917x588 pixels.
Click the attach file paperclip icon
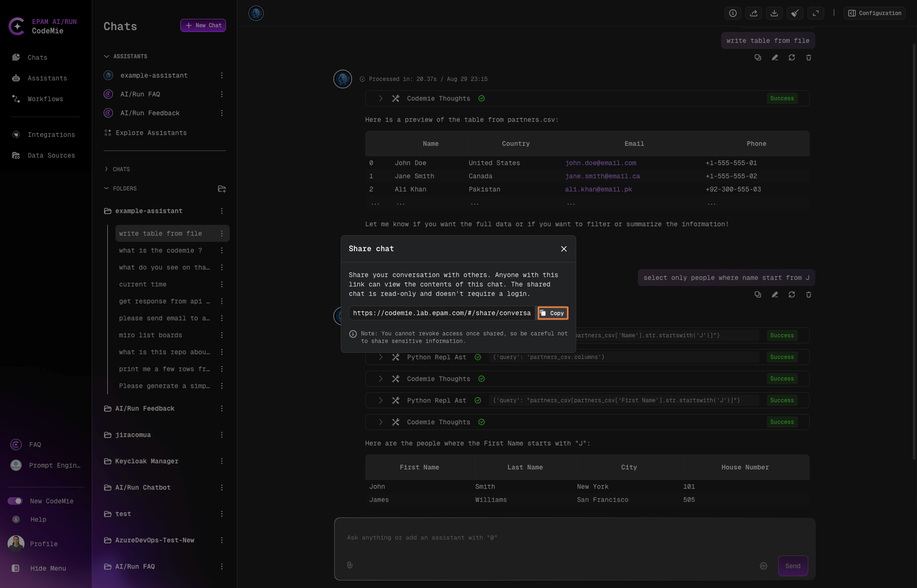pos(350,565)
